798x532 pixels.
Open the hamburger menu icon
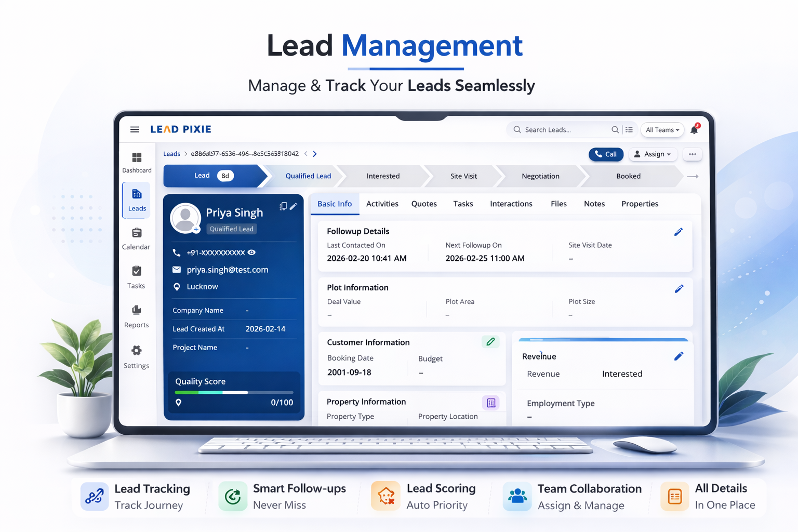click(135, 129)
